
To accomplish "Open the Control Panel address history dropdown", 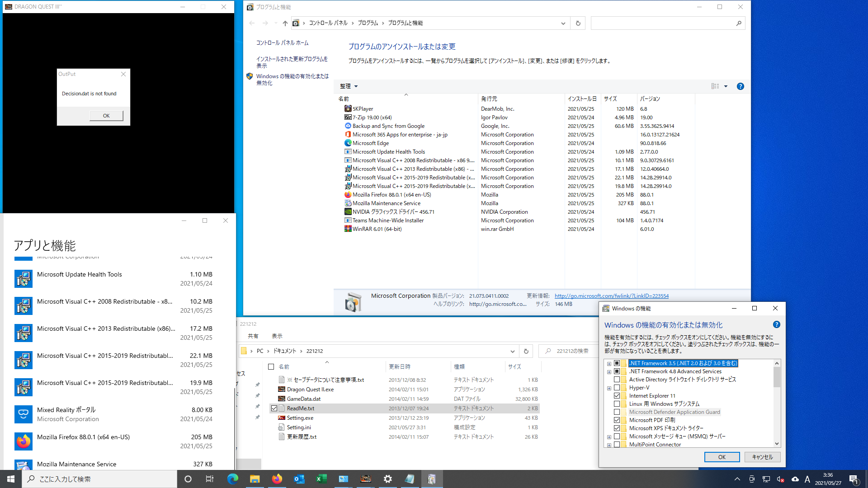I will point(563,23).
